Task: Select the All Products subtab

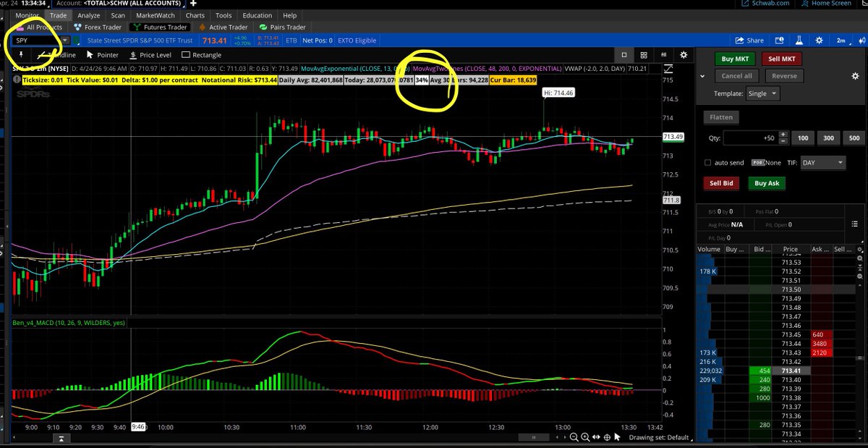Action: pyautogui.click(x=38, y=28)
